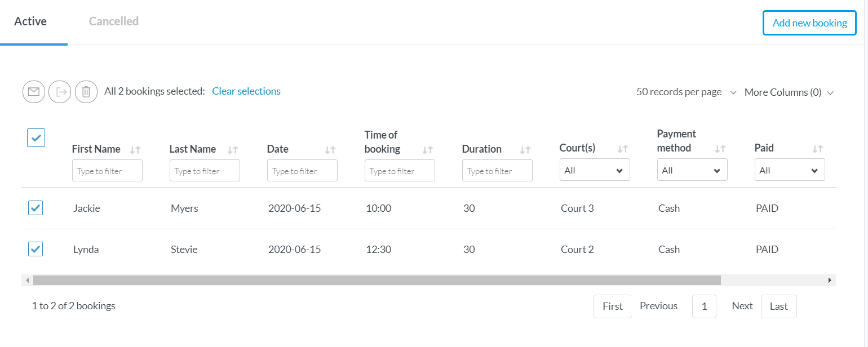
Task: Switch to the Cancelled tab
Action: [x=114, y=21]
